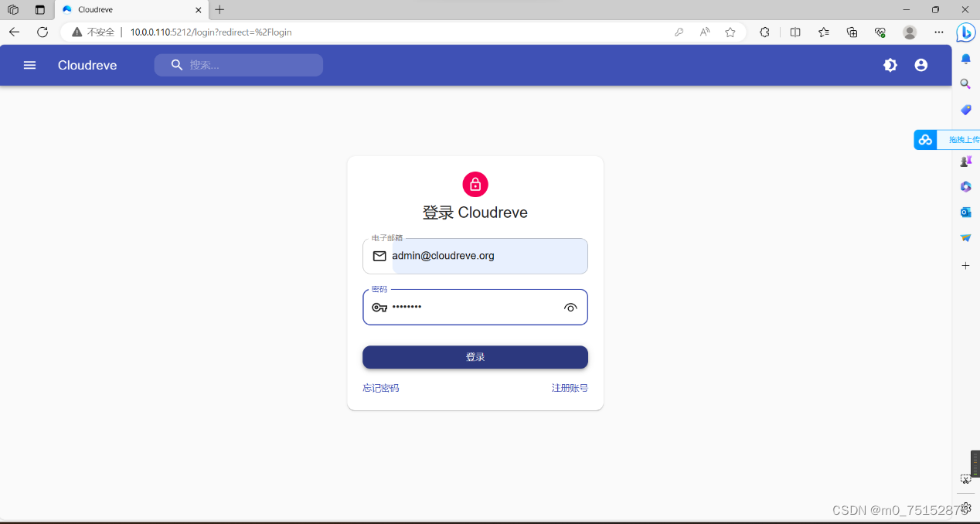Show password with the eye icon
The image size is (980, 524).
(570, 307)
